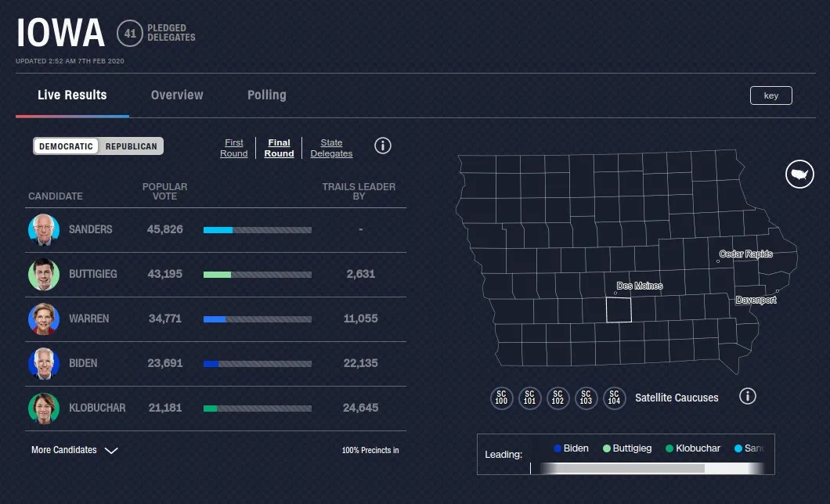Click trails-by value 11,055
830x504 pixels.
pyautogui.click(x=360, y=319)
